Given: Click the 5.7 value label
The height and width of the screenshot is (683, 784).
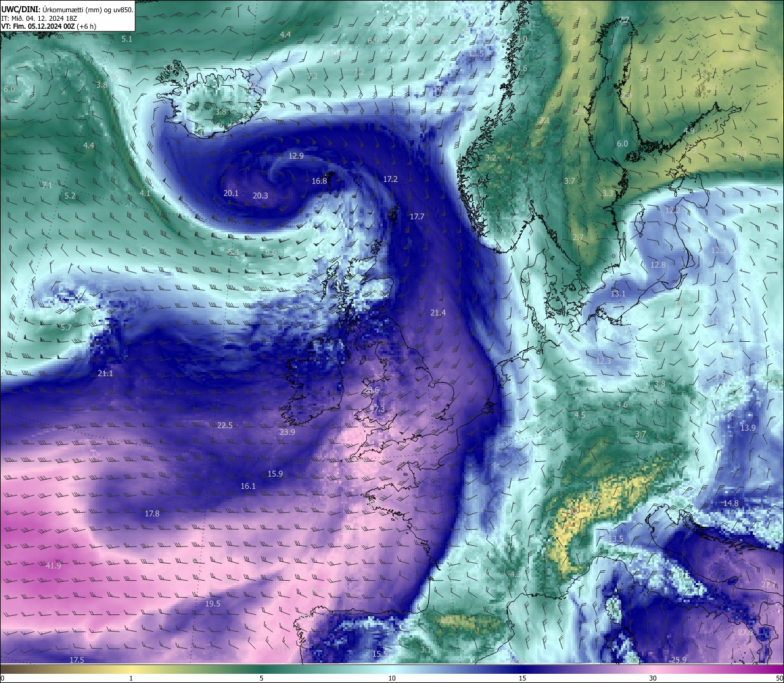Looking at the screenshot, I should pyautogui.click(x=66, y=328).
